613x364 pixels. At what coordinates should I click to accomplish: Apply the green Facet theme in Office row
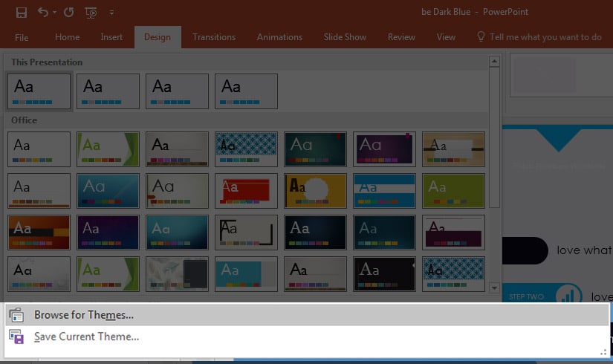tap(108, 149)
